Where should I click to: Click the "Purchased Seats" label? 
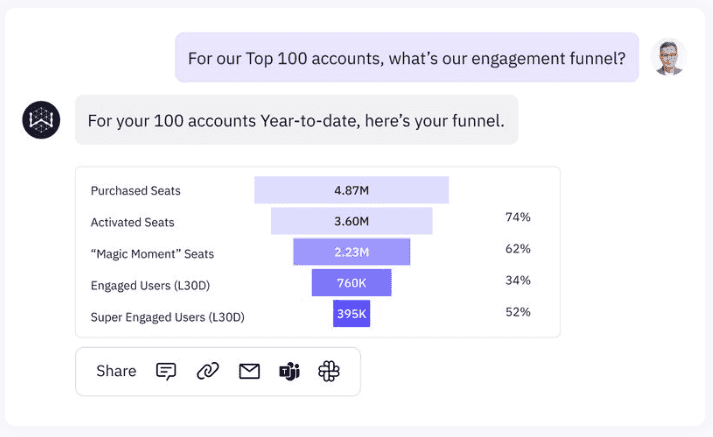point(136,191)
